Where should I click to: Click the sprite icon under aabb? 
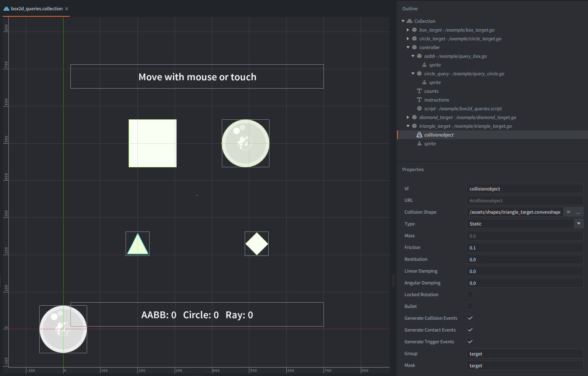point(424,65)
